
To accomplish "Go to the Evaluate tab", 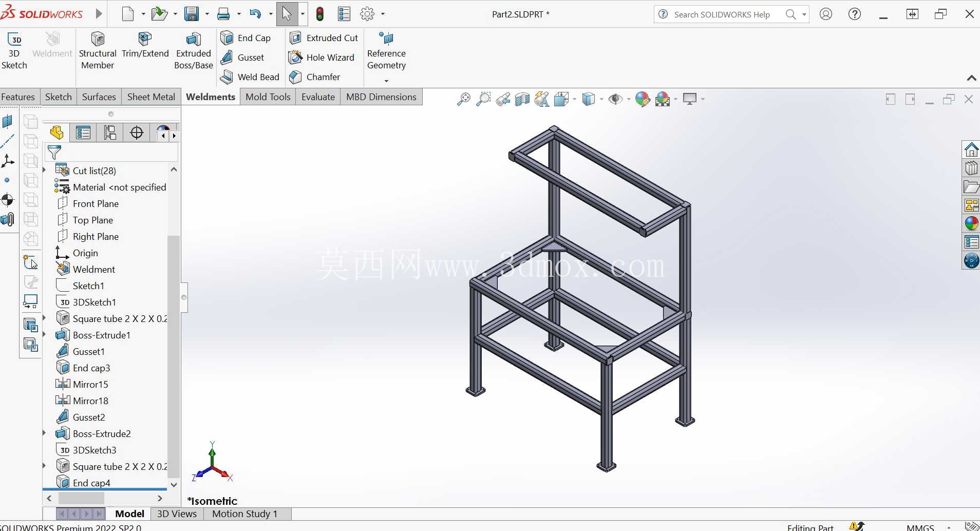I will click(318, 97).
